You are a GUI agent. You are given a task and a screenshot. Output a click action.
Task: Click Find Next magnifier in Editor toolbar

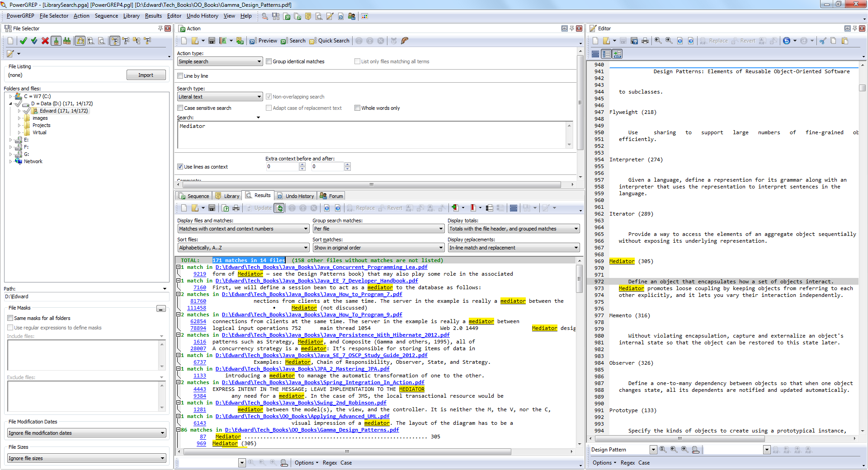669,41
